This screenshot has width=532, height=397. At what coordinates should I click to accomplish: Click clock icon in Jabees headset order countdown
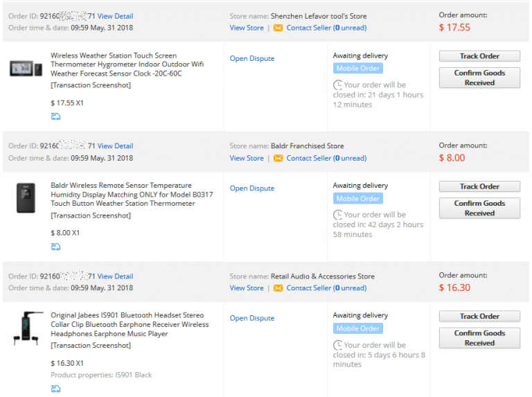(337, 345)
